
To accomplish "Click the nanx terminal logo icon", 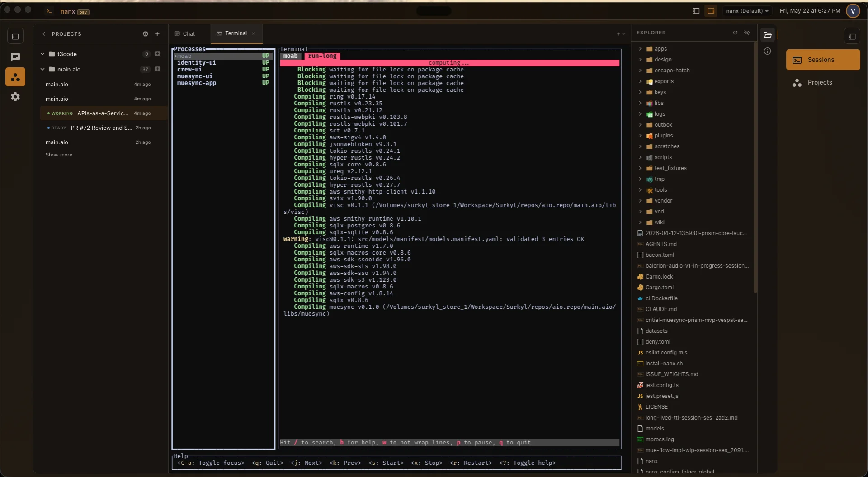I will 49,11.
